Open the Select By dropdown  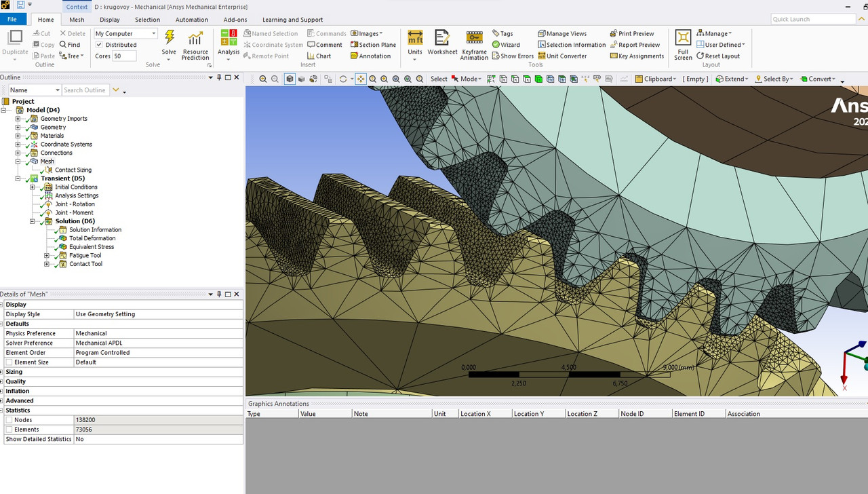click(774, 79)
